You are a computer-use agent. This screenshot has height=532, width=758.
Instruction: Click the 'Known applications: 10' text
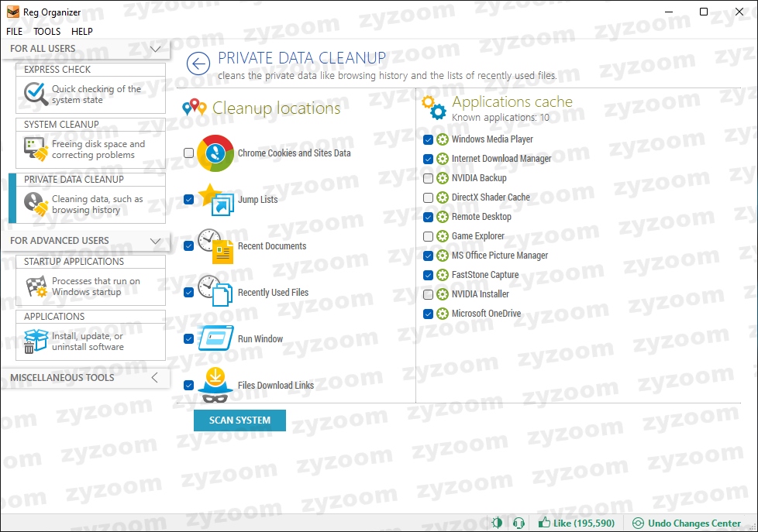[501, 118]
